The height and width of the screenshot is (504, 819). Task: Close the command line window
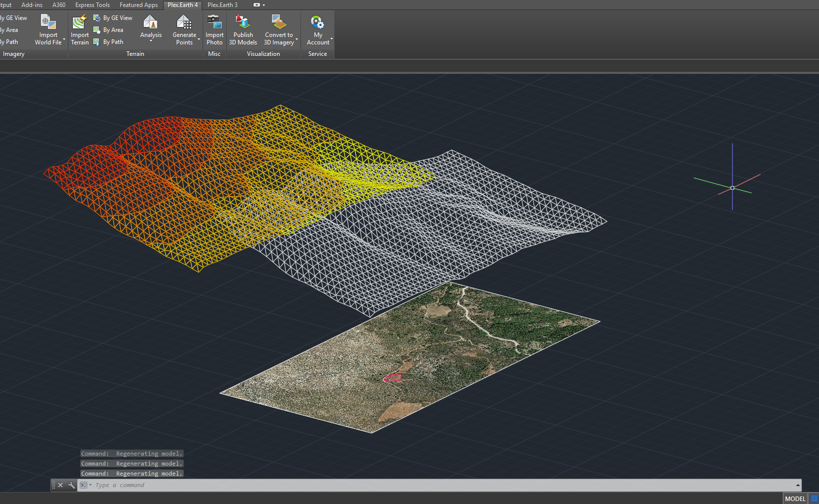coord(60,485)
